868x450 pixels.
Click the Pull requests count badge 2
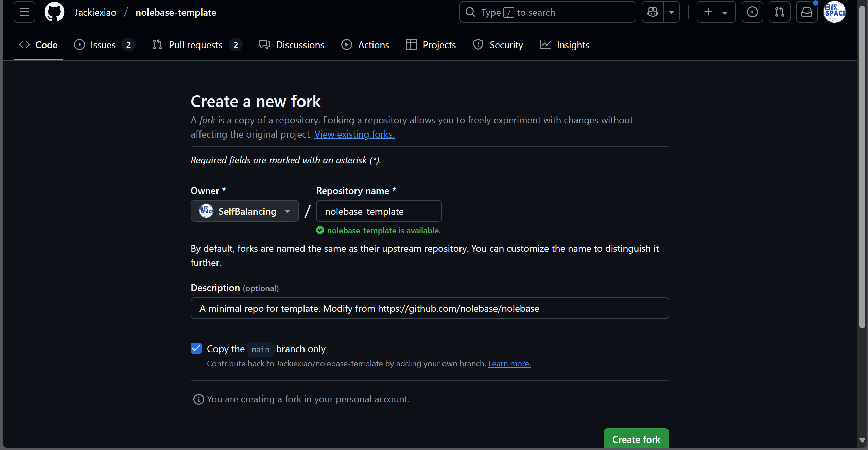pos(236,45)
